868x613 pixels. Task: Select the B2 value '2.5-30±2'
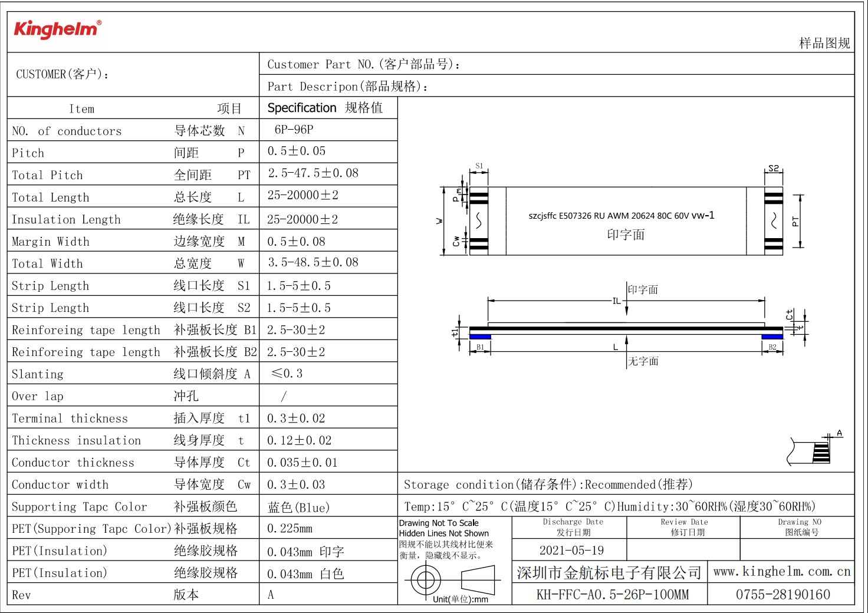tap(296, 352)
